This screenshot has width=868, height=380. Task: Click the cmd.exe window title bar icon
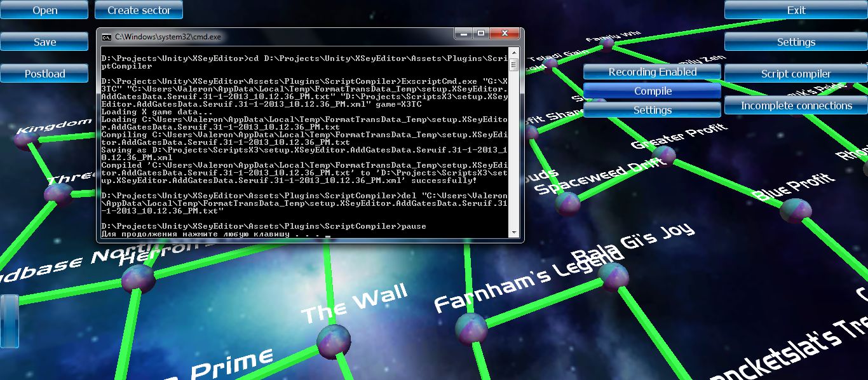point(107,37)
